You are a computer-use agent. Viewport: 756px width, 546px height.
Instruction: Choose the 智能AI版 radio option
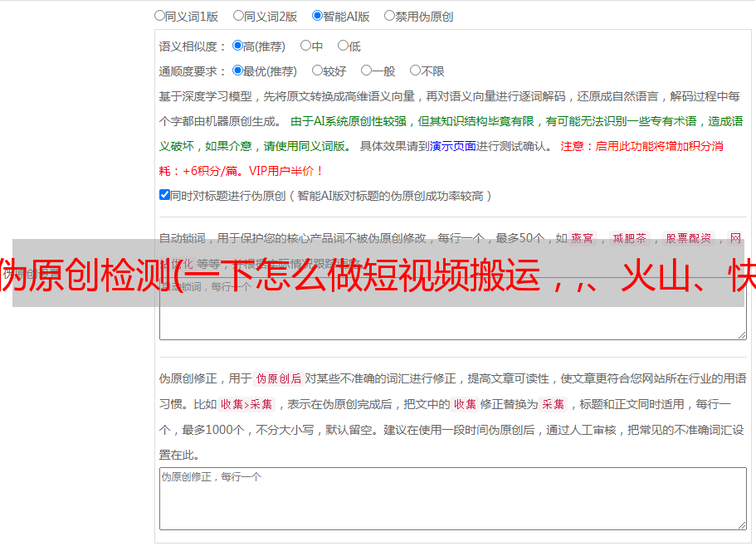point(317,16)
